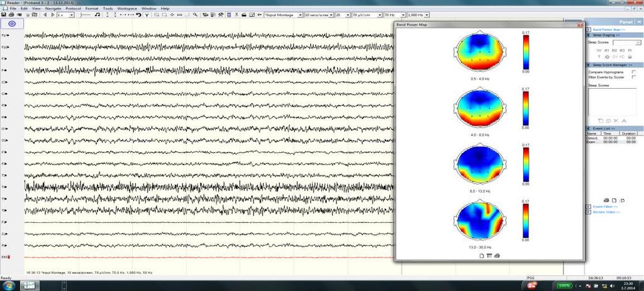
Task: Open the 70 µV/cm sensitivity dropdown
Action: [367, 15]
